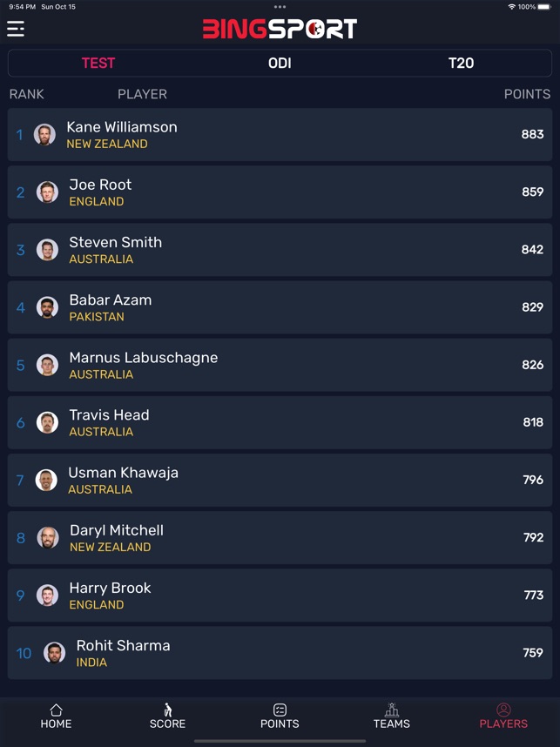Open Steven Smith player row

280,250
